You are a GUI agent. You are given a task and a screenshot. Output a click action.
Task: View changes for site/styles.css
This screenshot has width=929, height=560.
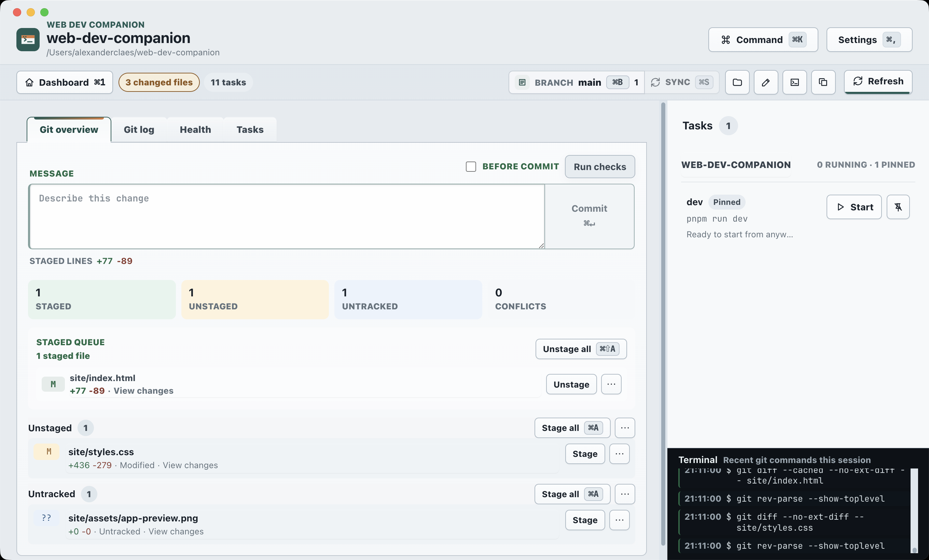[190, 465]
